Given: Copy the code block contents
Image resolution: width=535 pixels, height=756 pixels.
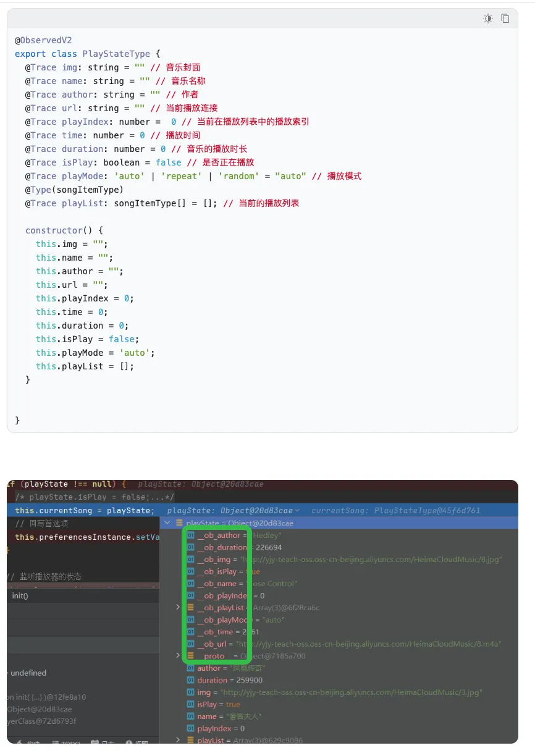Looking at the screenshot, I should pos(505,19).
